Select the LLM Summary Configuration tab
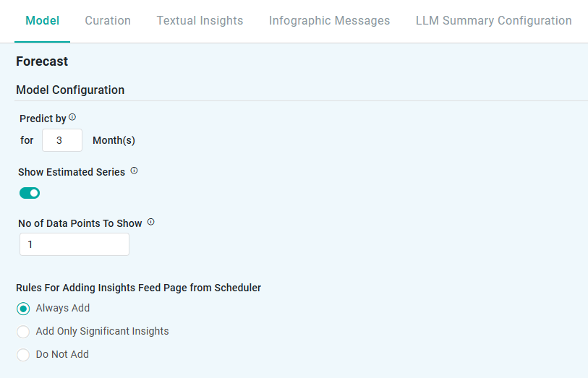Image resolution: width=588 pixels, height=378 pixels. pos(493,21)
